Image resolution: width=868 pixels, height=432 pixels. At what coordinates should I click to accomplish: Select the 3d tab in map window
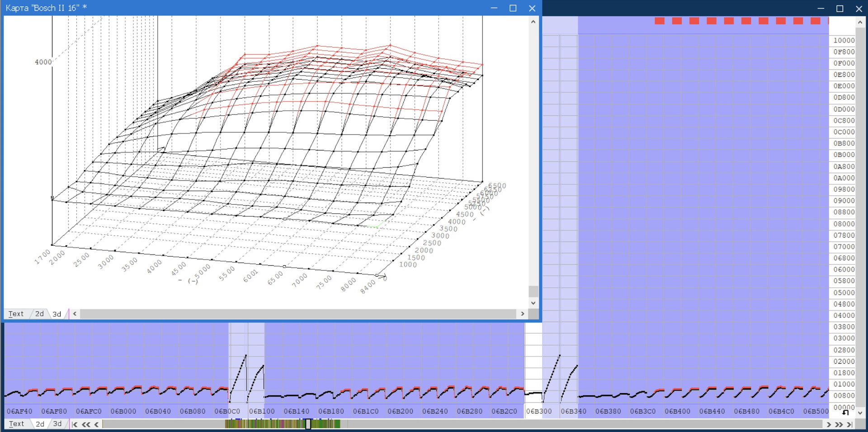[x=57, y=314]
